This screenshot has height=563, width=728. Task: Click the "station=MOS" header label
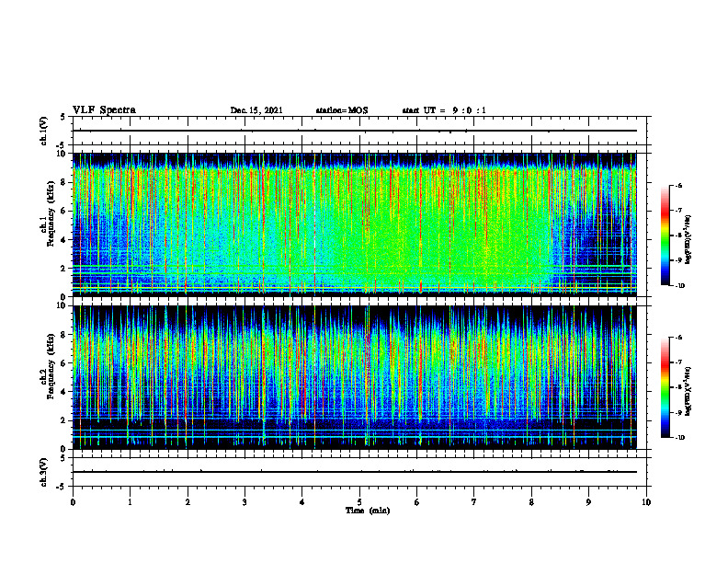(342, 110)
